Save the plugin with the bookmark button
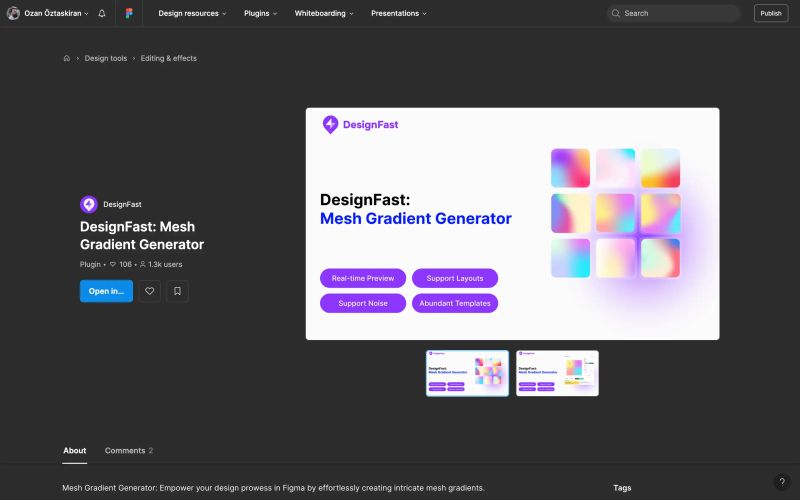800x500 pixels. click(x=177, y=291)
